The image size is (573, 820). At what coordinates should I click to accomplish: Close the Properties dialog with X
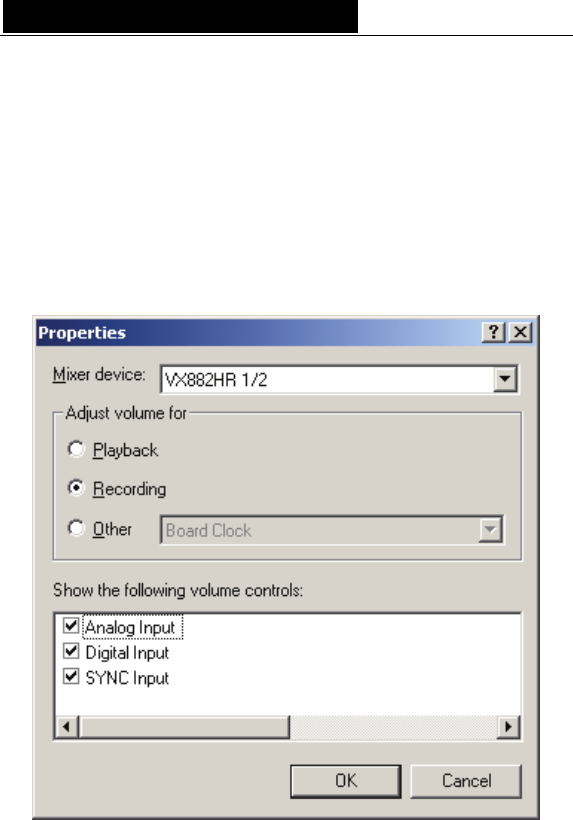[520, 332]
